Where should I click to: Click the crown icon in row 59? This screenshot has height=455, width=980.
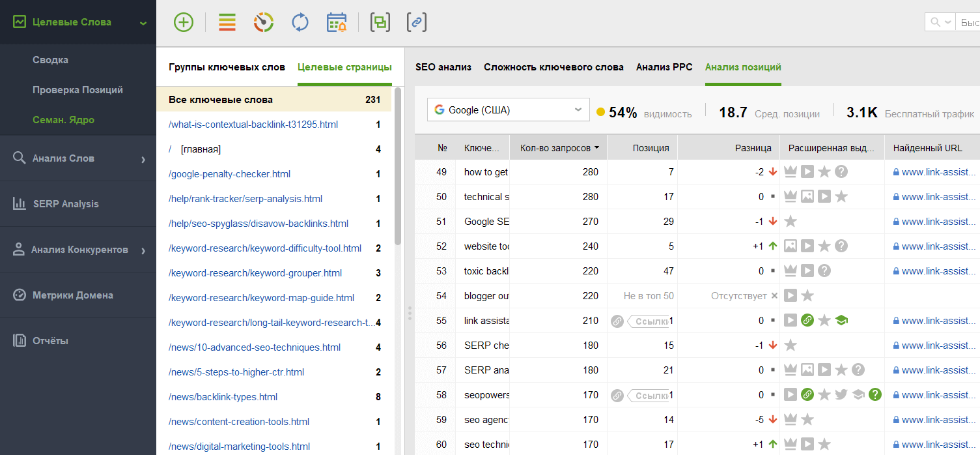tap(791, 420)
